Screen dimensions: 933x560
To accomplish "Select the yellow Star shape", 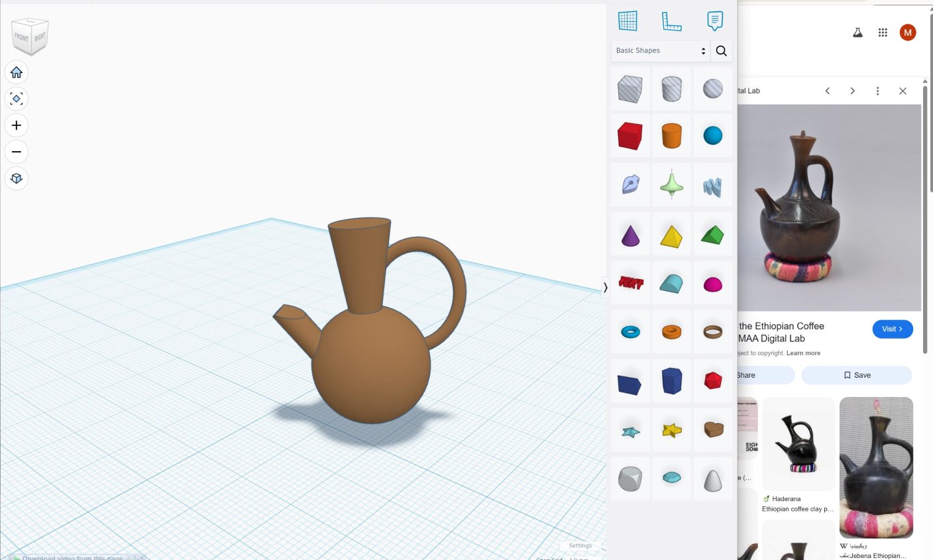I will pos(671,431).
